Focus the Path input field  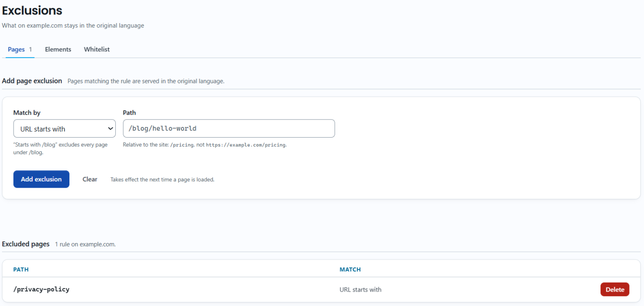point(229,129)
